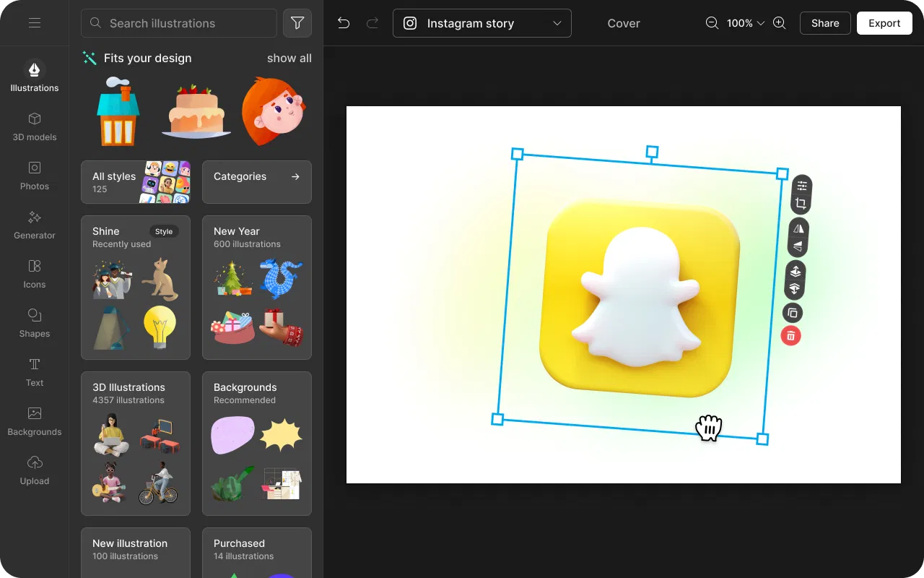Image resolution: width=924 pixels, height=578 pixels.
Task: Duplicate the selected image
Action: click(x=793, y=313)
